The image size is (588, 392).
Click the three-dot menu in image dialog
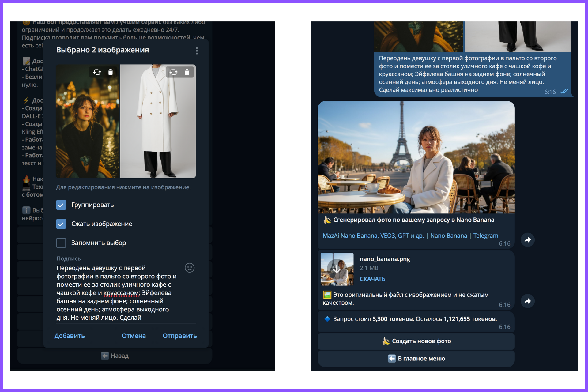(197, 51)
